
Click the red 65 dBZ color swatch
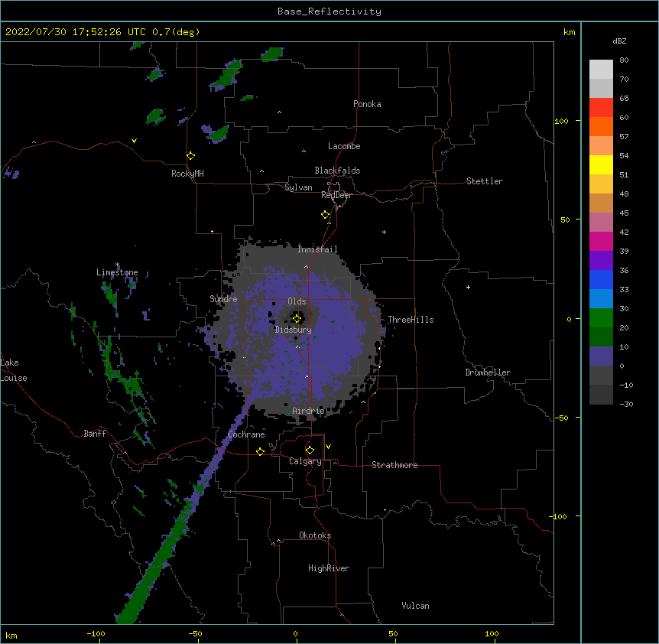point(601,107)
